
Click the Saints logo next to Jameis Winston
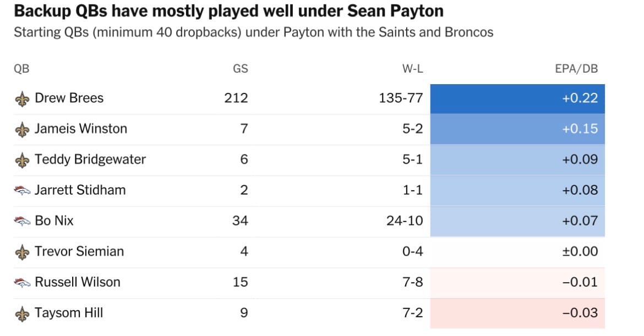(22, 129)
